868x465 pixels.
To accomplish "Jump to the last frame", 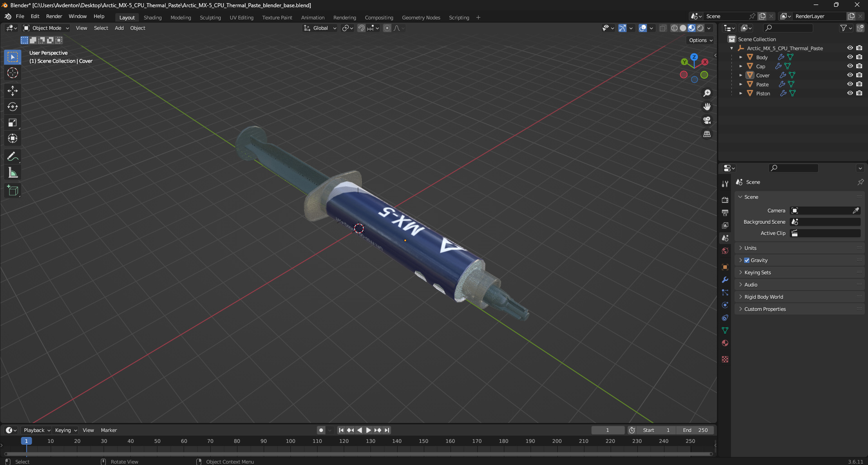I will pos(387,430).
